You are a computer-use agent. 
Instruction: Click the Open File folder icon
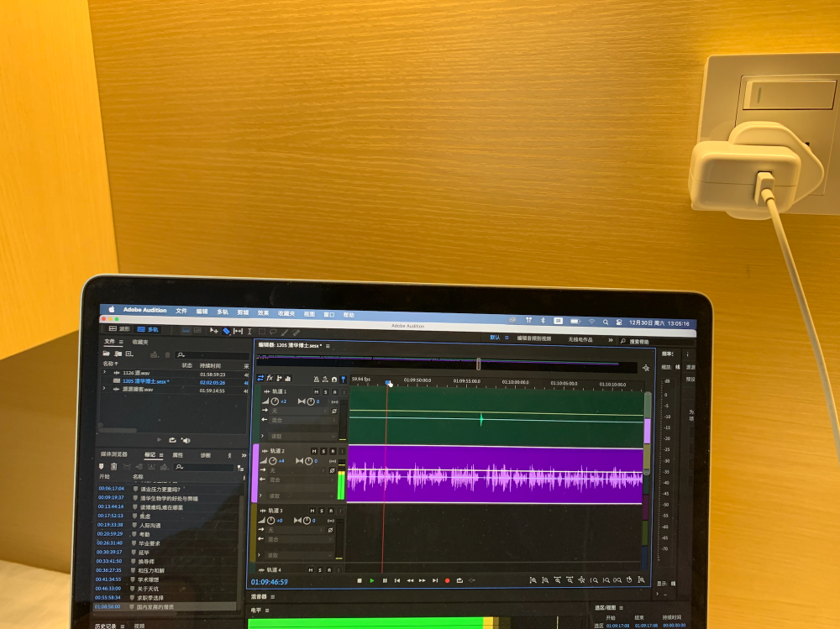pyautogui.click(x=106, y=354)
